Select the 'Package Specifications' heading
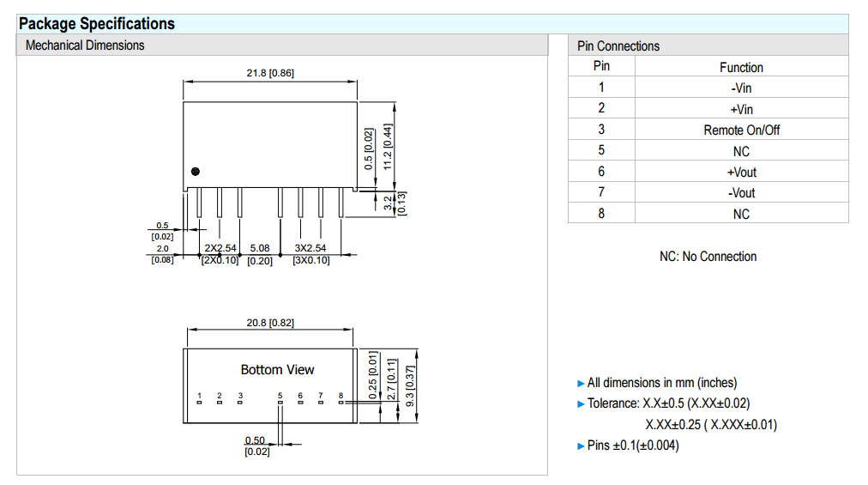Image resolution: width=868 pixels, height=485 pixels. coord(97,24)
